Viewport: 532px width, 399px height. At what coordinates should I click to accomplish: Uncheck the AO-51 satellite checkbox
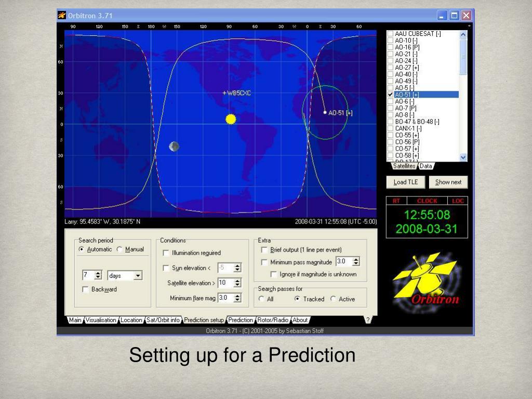tap(390, 95)
